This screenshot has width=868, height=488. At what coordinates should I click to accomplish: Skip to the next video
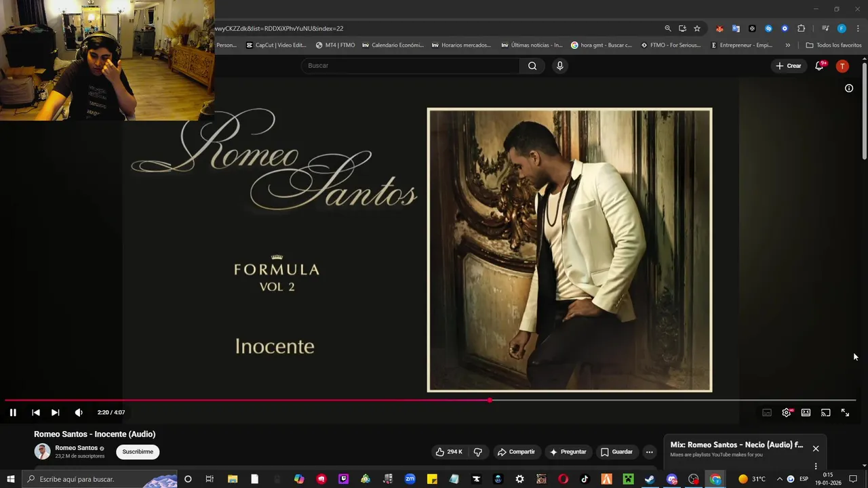pyautogui.click(x=56, y=412)
